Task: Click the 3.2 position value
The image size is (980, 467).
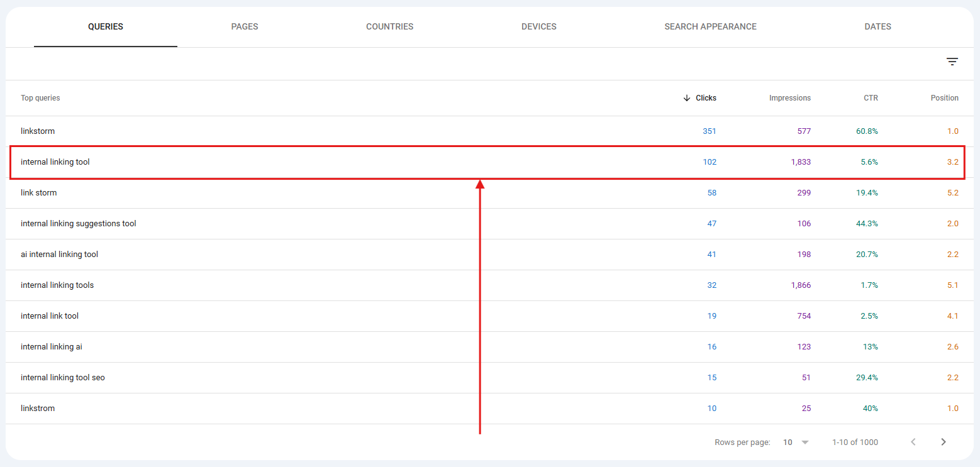Action: [953, 162]
